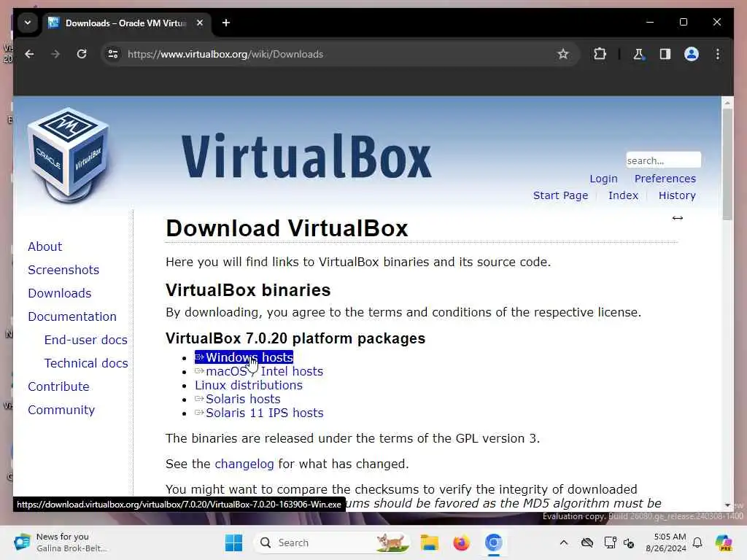The image size is (747, 560).
Task: Click the VirtualBox cube logo
Action: [x=69, y=156]
